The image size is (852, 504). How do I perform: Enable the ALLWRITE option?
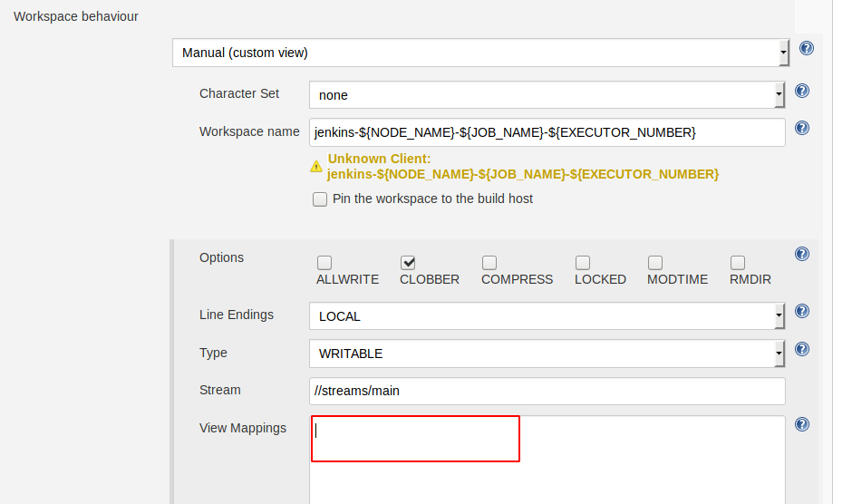324,263
